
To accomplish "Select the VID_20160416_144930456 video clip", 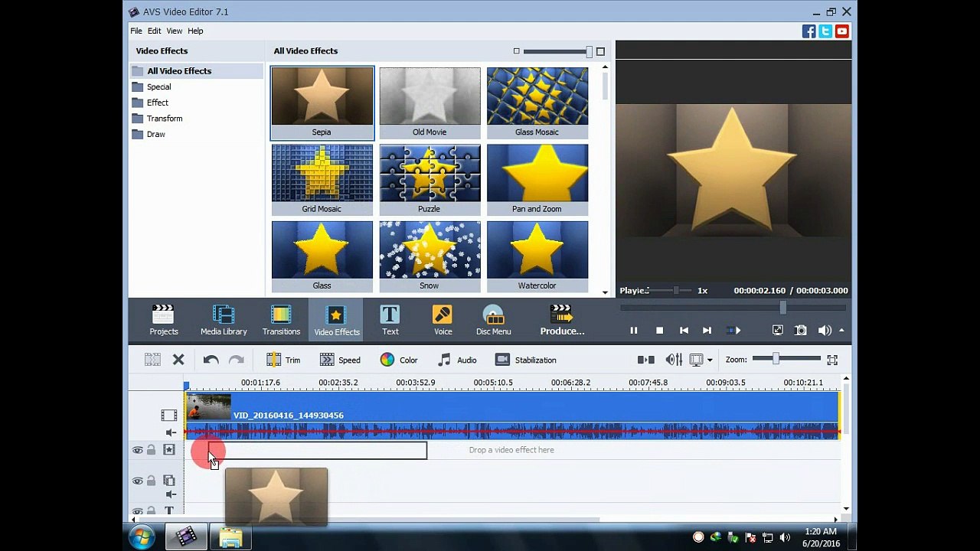I will [x=512, y=416].
